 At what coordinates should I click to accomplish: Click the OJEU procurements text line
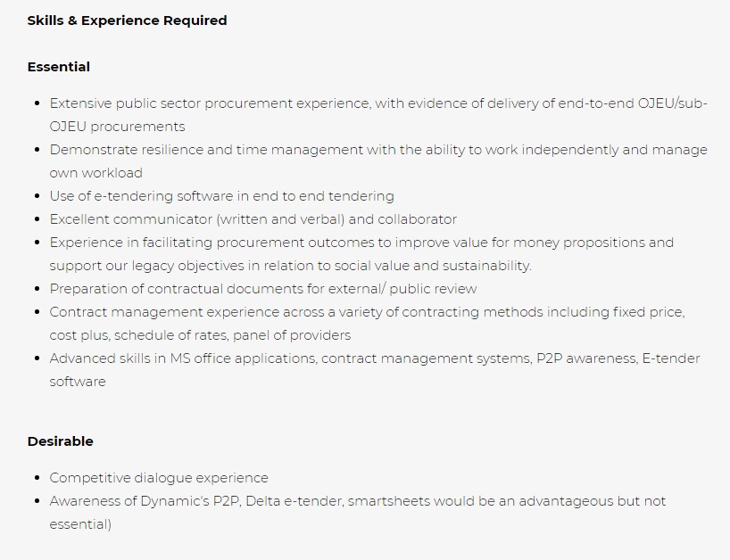click(117, 127)
